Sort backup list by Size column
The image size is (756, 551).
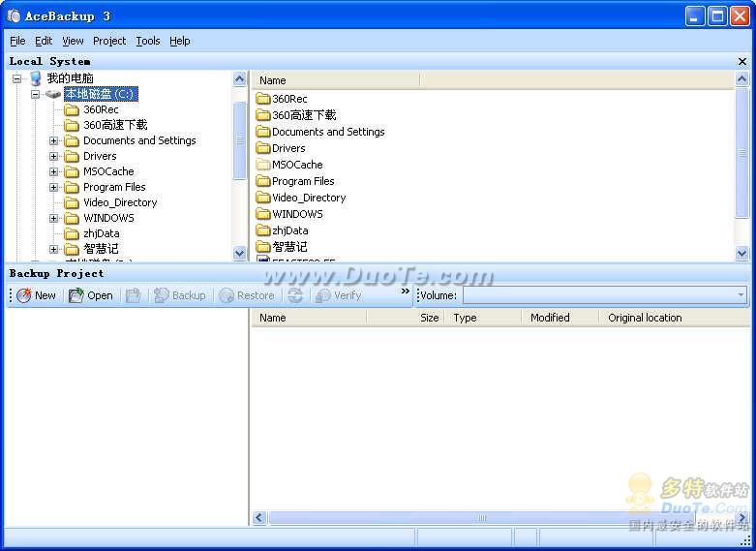click(x=405, y=318)
